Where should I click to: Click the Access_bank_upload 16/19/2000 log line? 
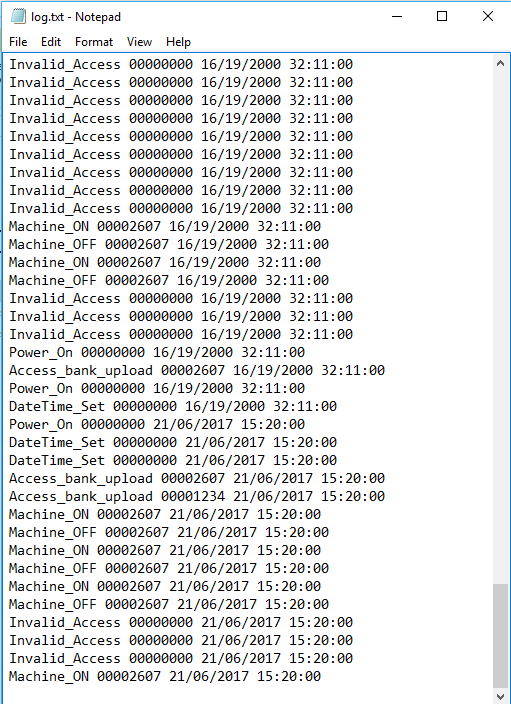coord(197,370)
